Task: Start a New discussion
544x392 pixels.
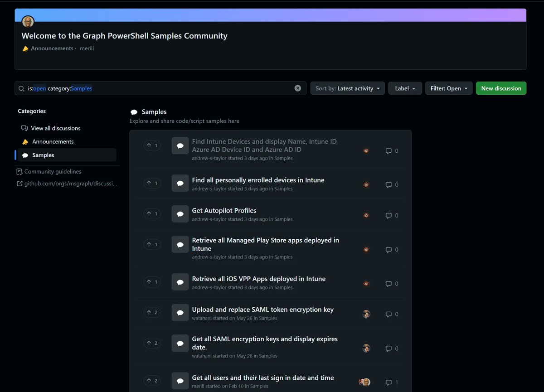Action: tap(501, 88)
